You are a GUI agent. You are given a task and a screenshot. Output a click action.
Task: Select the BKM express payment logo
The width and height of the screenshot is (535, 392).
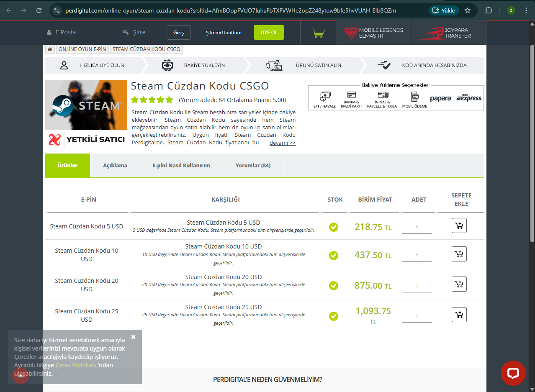[469, 97]
